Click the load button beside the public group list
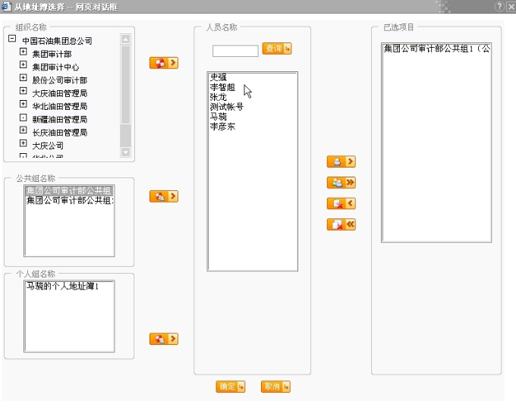The width and height of the screenshot is (516, 420). pos(164,196)
